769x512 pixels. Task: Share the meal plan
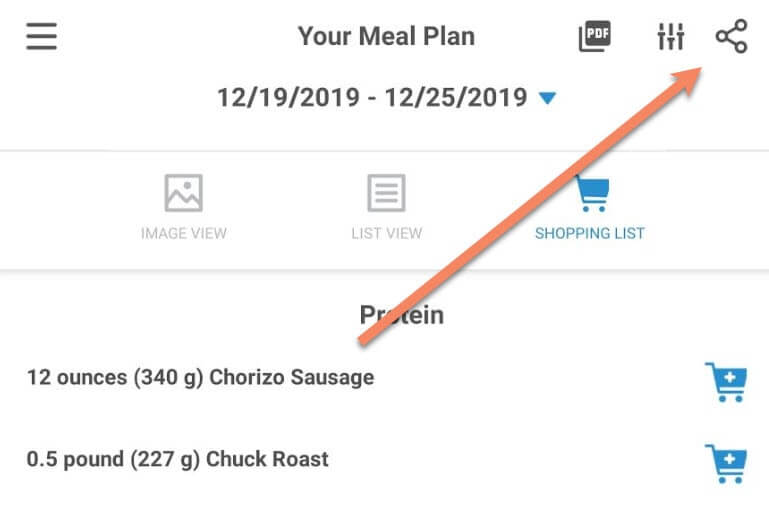click(x=731, y=38)
